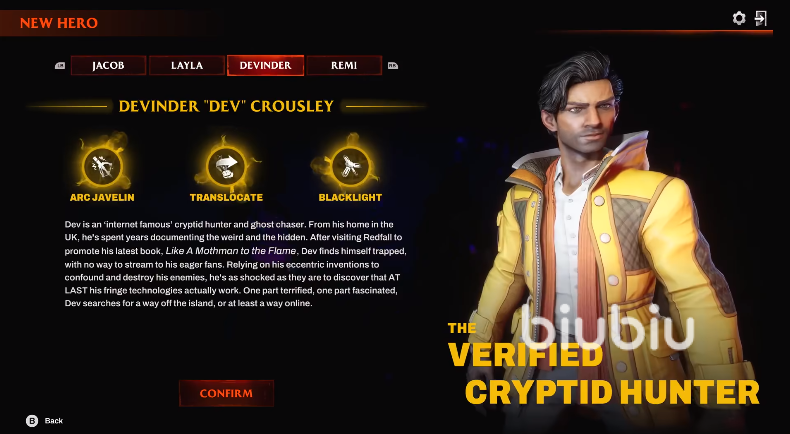Click the right bumper next-hero icon
This screenshot has width=790, height=434.
[393, 66]
